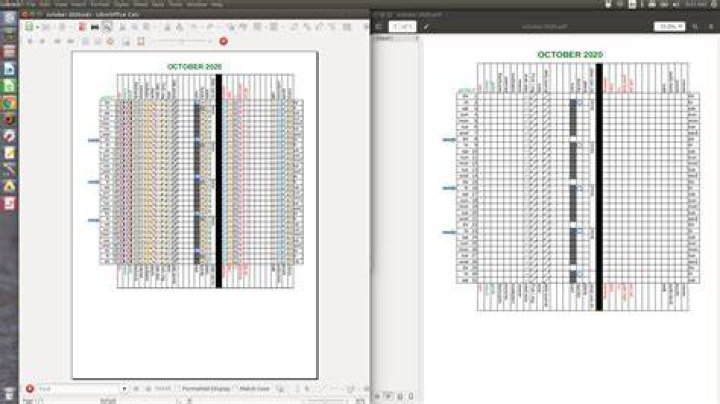
Task: Click the annotate pencil icon in PDF viewer
Action: tap(426, 27)
